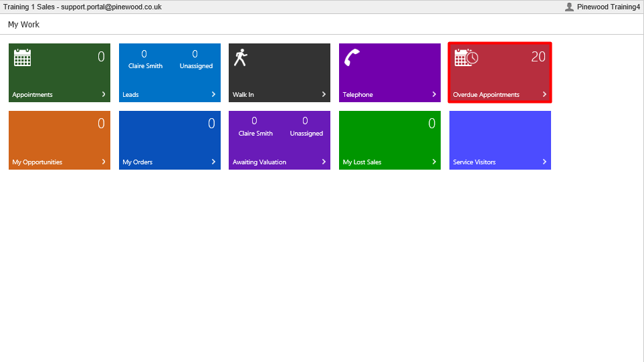Open the Awaiting Valuation label
The height and width of the screenshot is (362, 644).
(259, 162)
